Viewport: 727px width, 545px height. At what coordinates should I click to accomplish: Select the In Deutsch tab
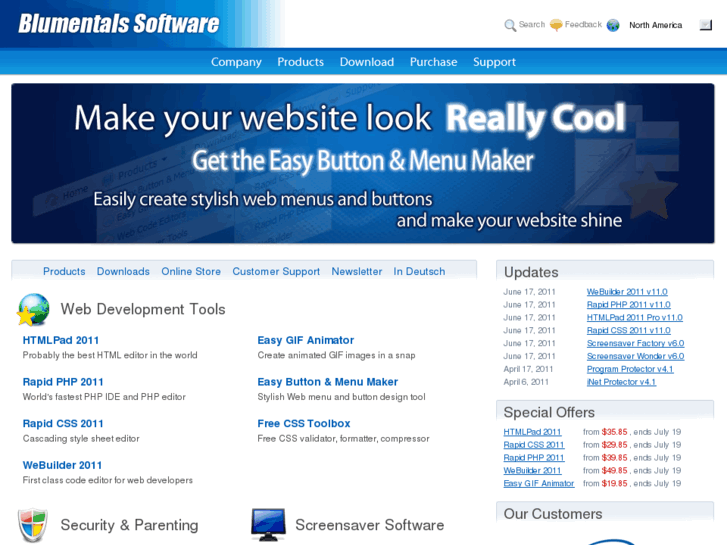pyautogui.click(x=419, y=271)
